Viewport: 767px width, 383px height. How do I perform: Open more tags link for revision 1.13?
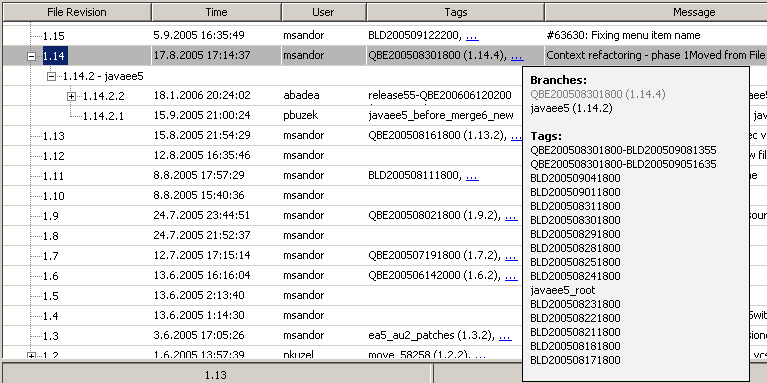[x=516, y=136]
